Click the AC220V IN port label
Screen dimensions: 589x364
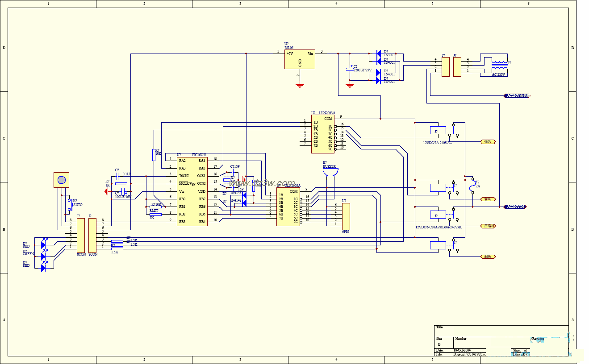coord(515,207)
